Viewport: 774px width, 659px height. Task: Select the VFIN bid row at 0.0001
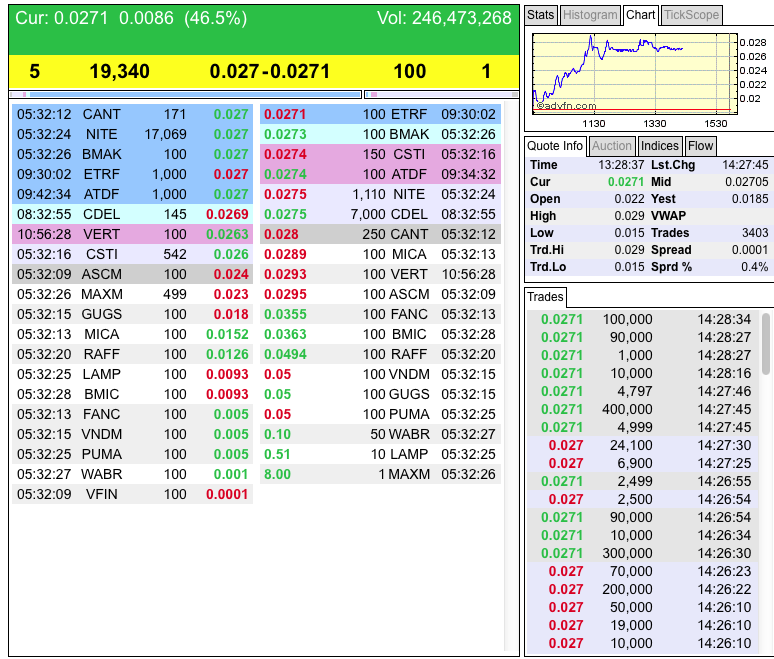point(132,494)
